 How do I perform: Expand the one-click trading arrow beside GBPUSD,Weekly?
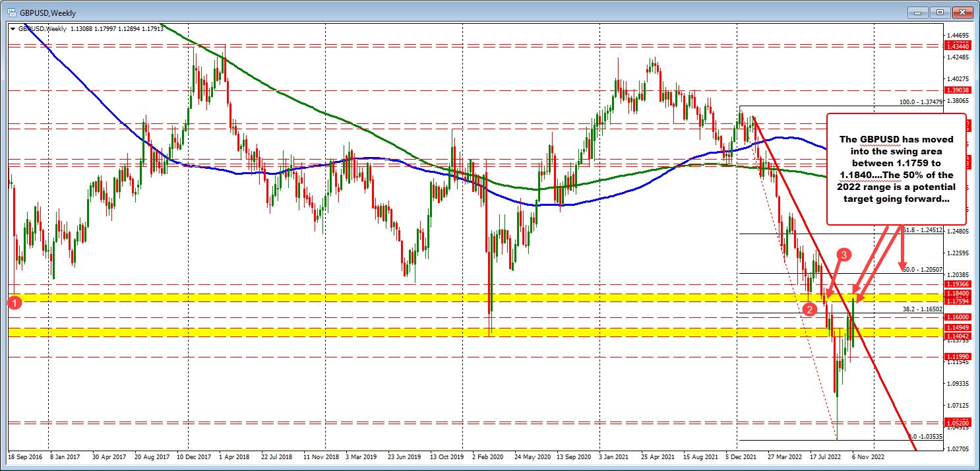pyautogui.click(x=13, y=28)
